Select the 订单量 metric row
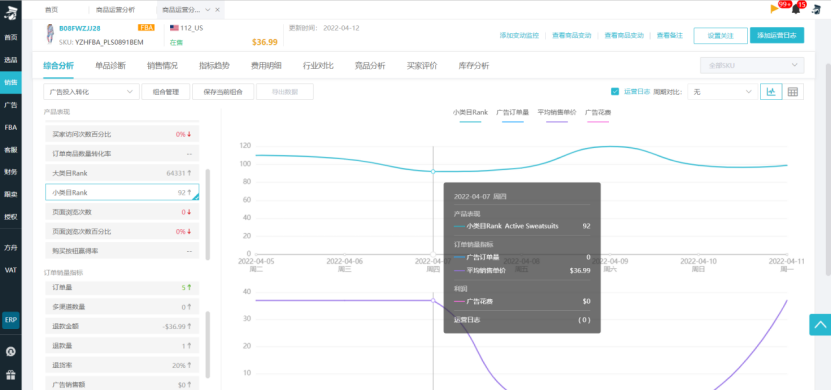 [122, 288]
